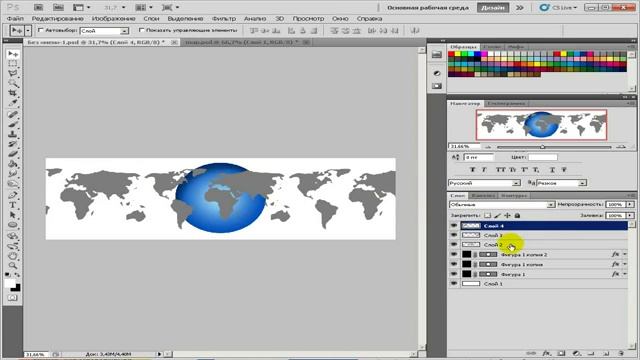The height and width of the screenshot is (360, 640).
Task: Toggle the Автовыбор checkbox
Action: click(40, 30)
